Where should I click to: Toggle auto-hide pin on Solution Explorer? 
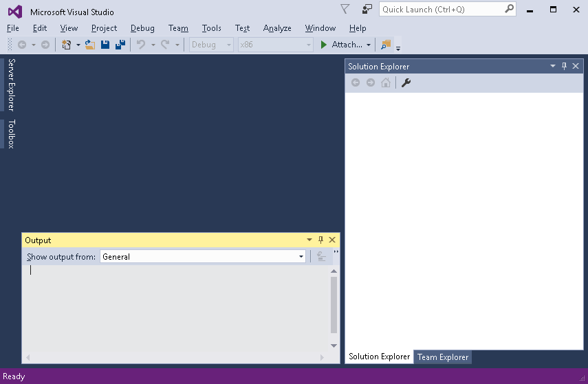[564, 67]
